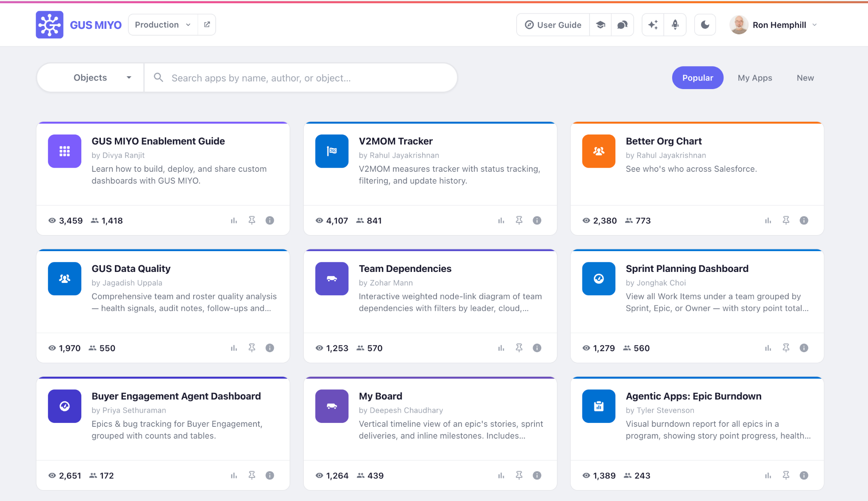The image size is (868, 501).
Task: Pin the Agentic Apps: Epic Burndown app
Action: pyautogui.click(x=786, y=475)
